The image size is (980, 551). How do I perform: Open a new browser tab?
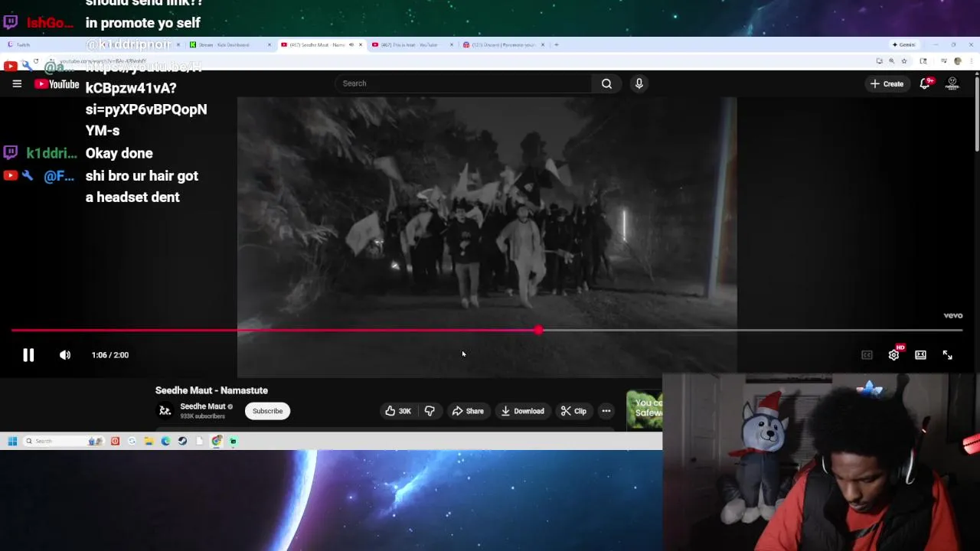[x=557, y=45]
